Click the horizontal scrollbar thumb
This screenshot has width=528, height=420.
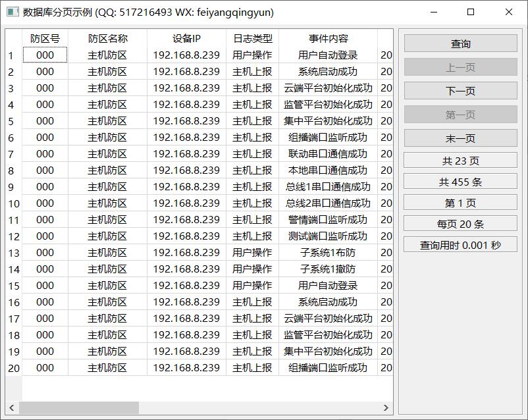pos(79,408)
